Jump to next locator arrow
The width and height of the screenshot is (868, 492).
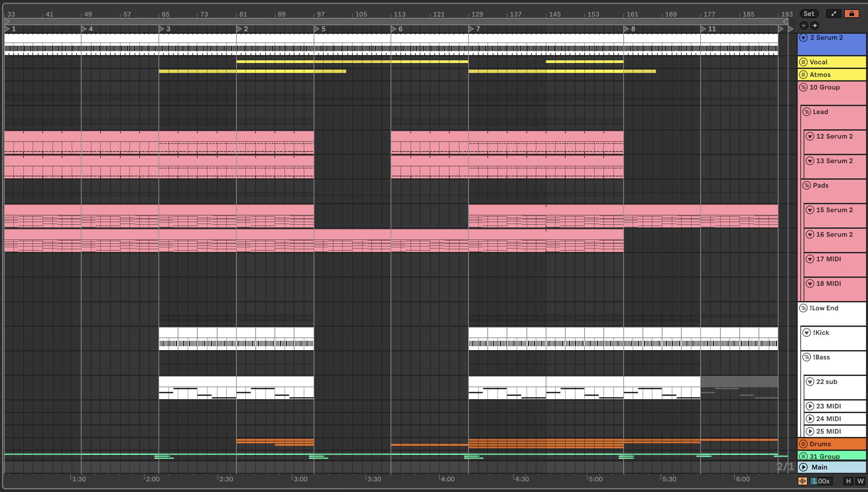click(815, 25)
